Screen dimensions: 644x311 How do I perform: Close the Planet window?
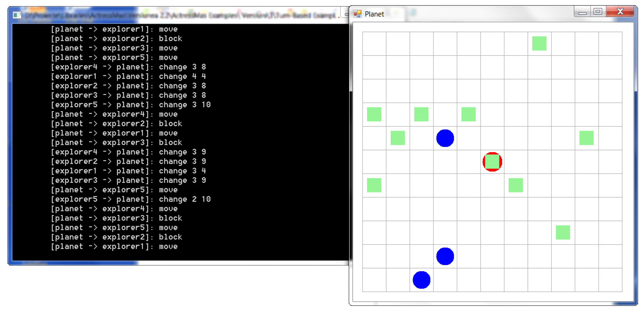[620, 11]
